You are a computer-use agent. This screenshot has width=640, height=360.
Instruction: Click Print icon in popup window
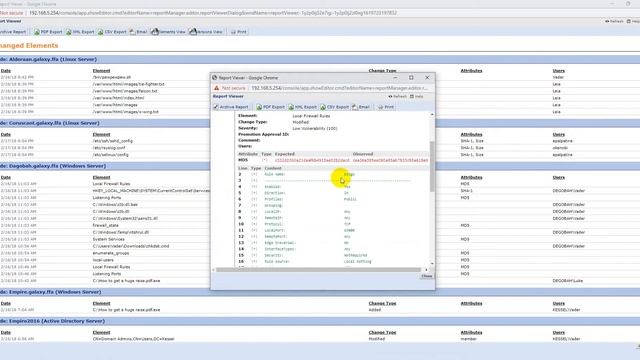(380, 107)
